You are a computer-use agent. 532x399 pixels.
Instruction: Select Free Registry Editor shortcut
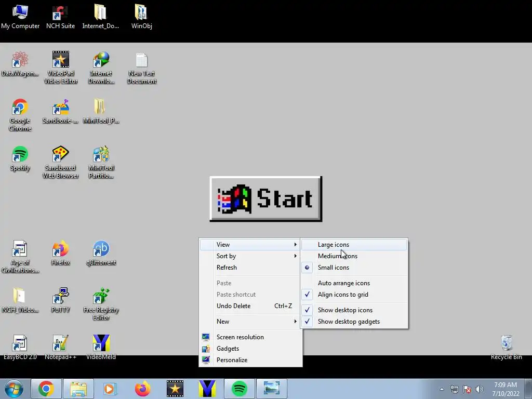pyautogui.click(x=101, y=304)
